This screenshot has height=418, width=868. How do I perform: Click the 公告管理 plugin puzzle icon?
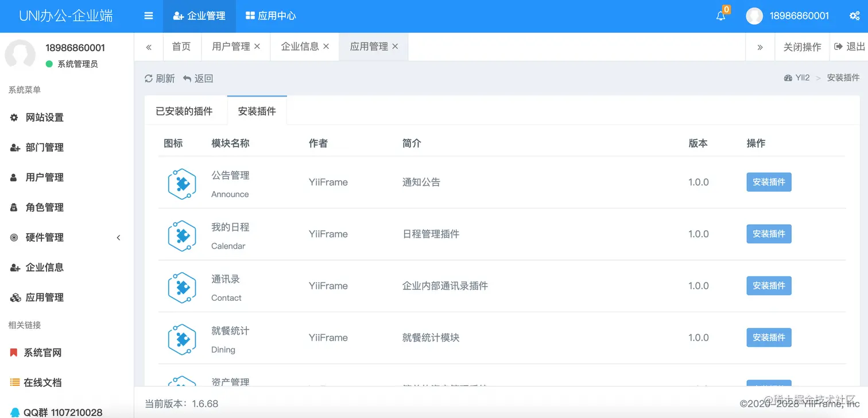182,182
